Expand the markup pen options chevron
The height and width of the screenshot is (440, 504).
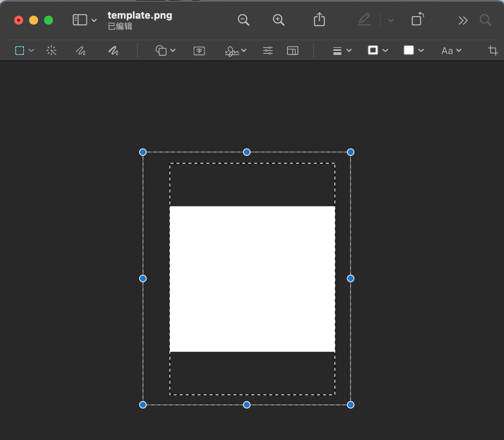point(391,20)
